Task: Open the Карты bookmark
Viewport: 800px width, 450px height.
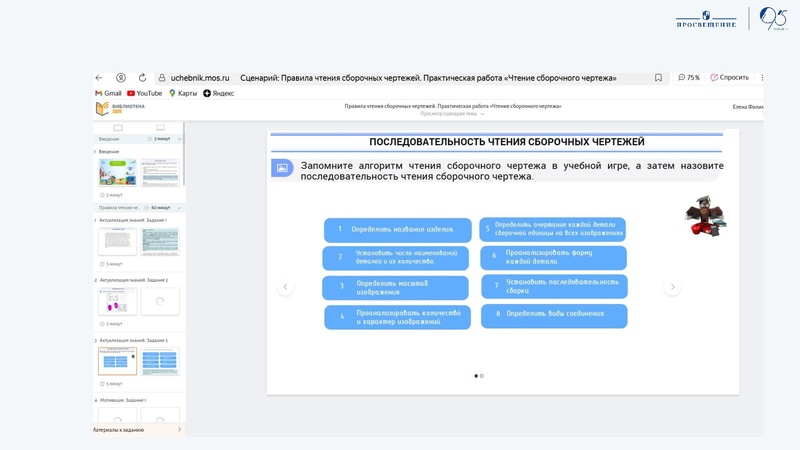Action: pyautogui.click(x=183, y=93)
